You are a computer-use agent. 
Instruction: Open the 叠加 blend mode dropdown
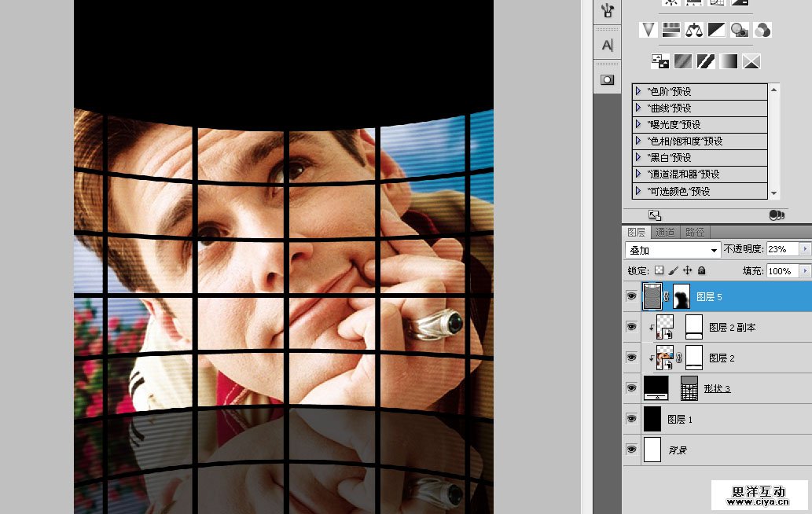[x=673, y=250]
